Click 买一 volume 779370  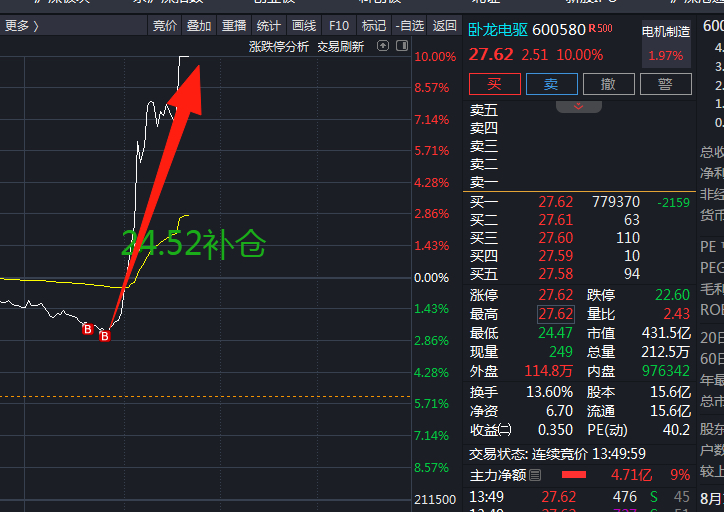click(x=616, y=202)
